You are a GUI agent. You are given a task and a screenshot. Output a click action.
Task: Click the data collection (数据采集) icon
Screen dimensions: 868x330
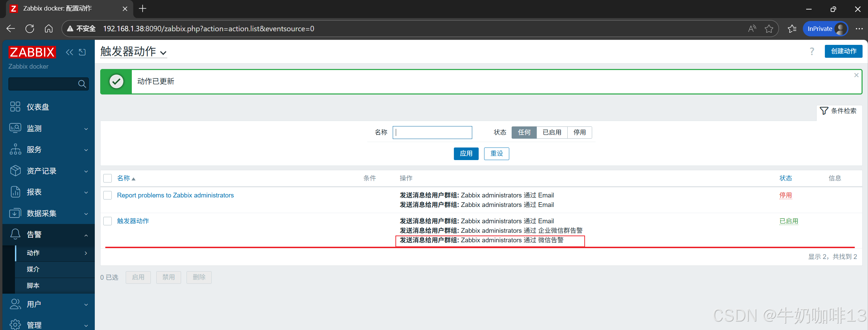(x=15, y=213)
